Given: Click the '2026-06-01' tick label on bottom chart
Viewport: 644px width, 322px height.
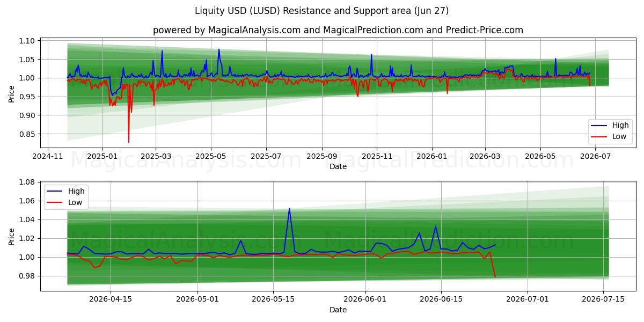Looking at the screenshot, I should click(x=365, y=299).
